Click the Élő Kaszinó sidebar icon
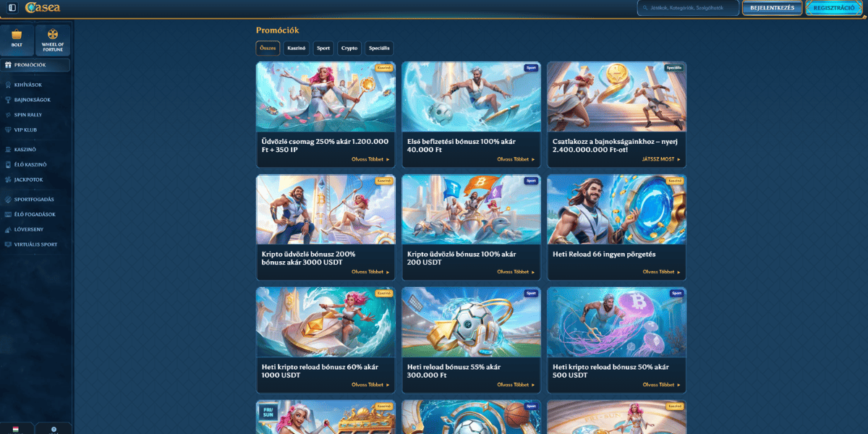 [8, 164]
